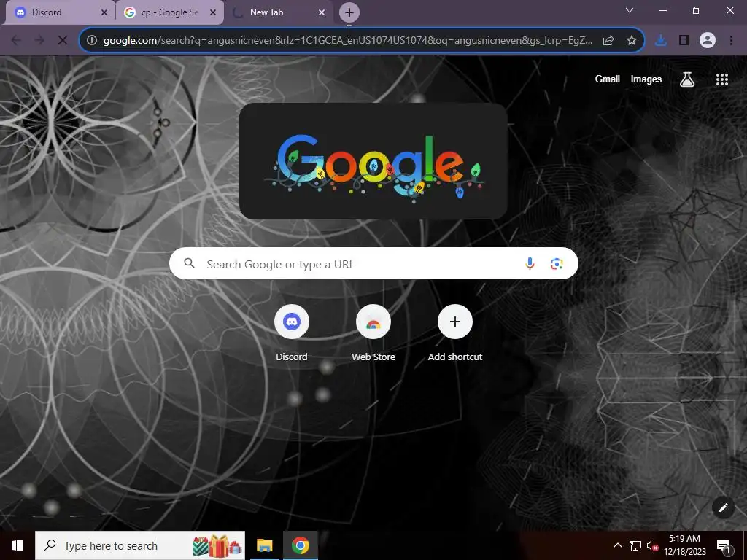Click the Chrome taskbar icon
This screenshot has width=747, height=560.
(x=300, y=545)
